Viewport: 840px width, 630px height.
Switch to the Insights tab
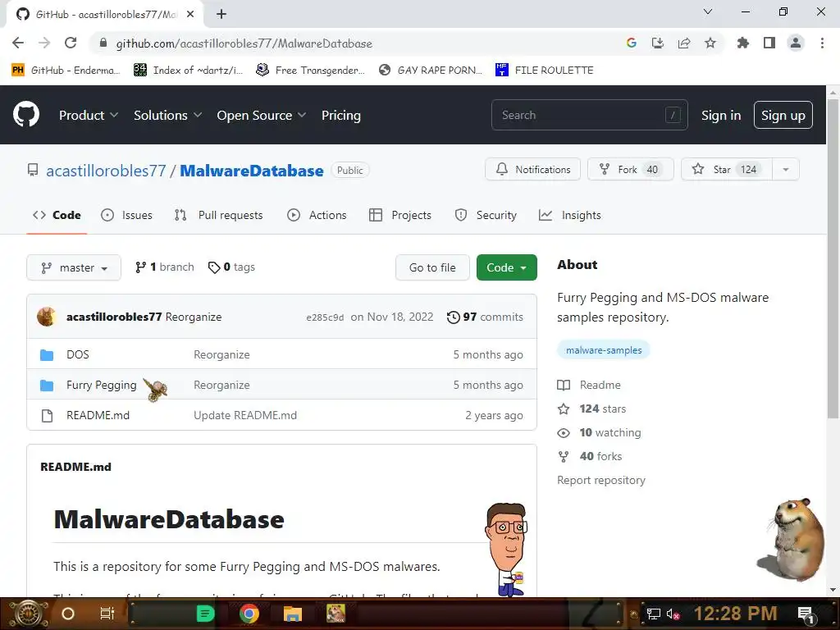pos(570,215)
